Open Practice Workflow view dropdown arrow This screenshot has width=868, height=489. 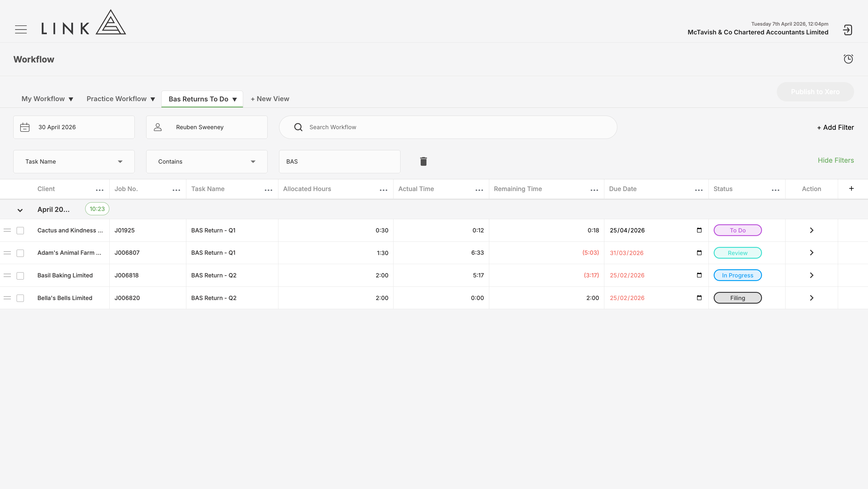pos(153,99)
